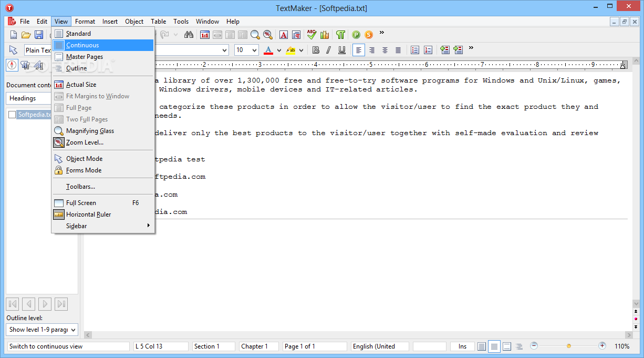
Task: Open Find with the binoculars icon
Action: (189, 35)
